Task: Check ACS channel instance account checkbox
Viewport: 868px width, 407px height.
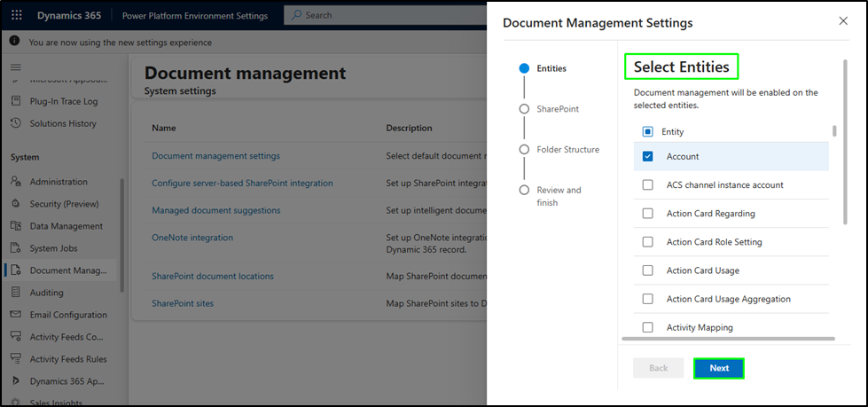Action: tap(647, 185)
